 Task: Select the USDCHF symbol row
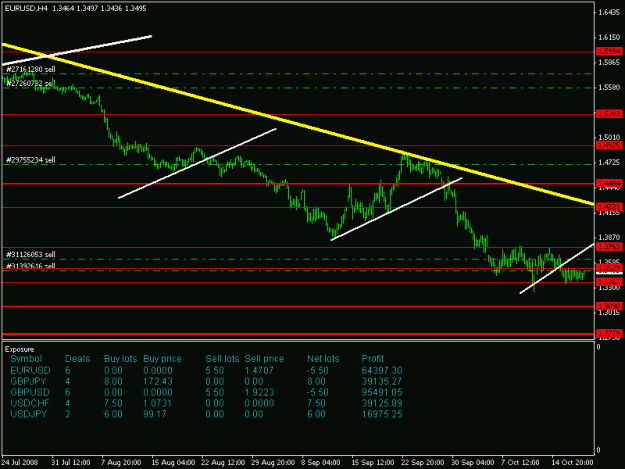(206, 403)
